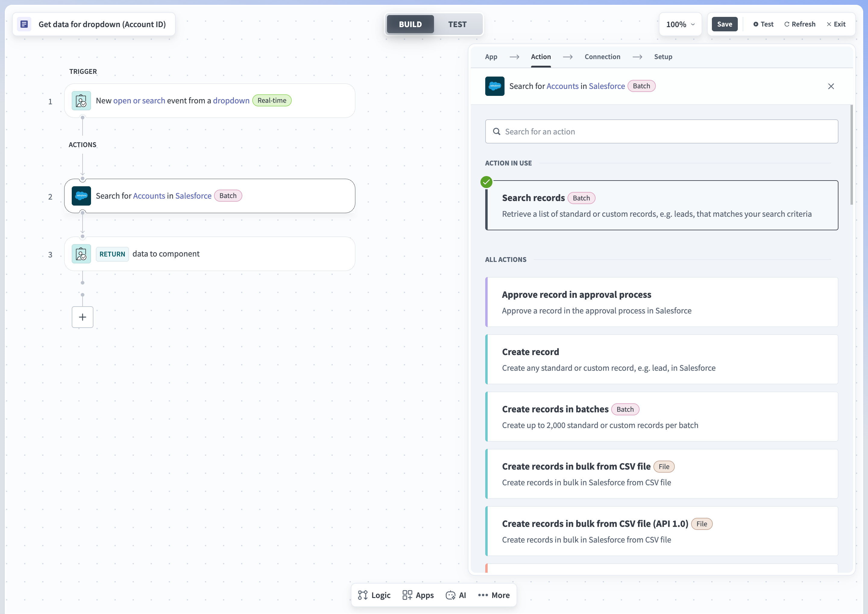Add a new step with the plus button
Screen dimensions: 868x614
[82, 317]
